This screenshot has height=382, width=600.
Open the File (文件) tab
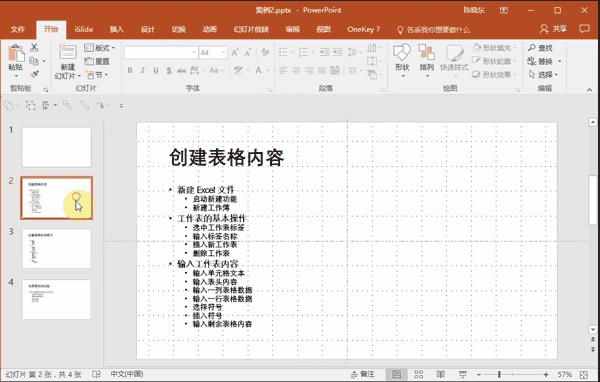pos(18,29)
